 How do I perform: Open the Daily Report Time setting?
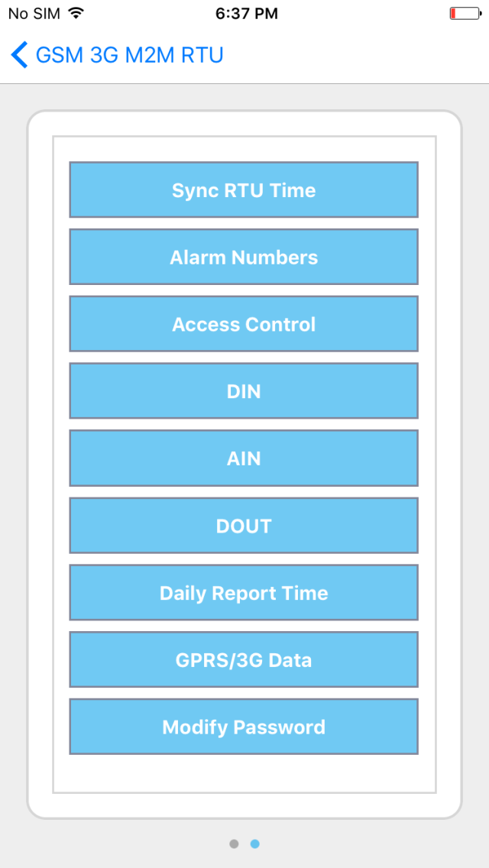point(244,592)
